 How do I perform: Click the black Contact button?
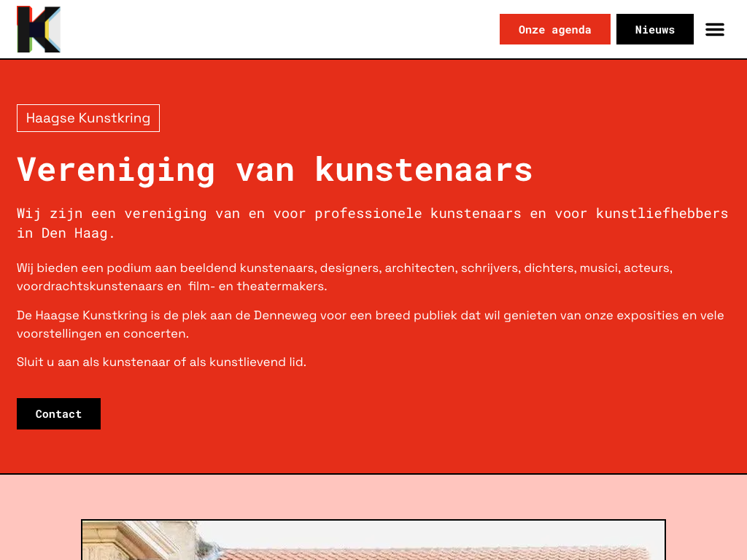(x=58, y=414)
